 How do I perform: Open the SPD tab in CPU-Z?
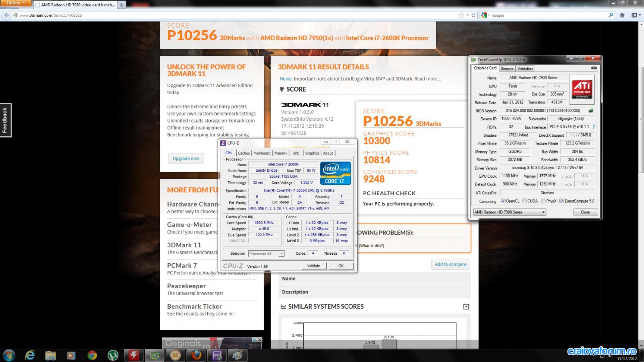(296, 153)
